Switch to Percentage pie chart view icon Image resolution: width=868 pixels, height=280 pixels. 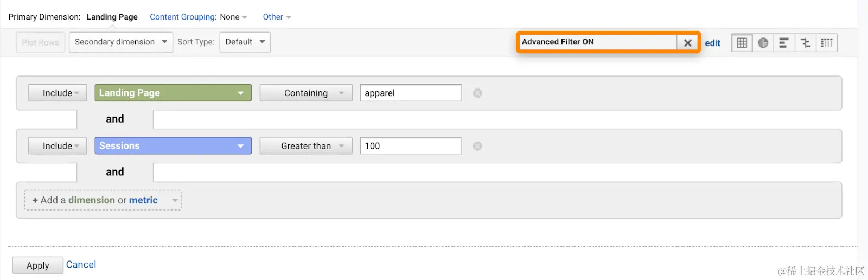point(763,43)
